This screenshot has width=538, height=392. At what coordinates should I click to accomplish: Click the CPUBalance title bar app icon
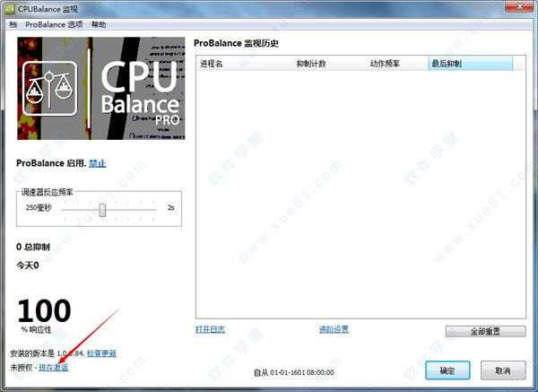(10, 9)
